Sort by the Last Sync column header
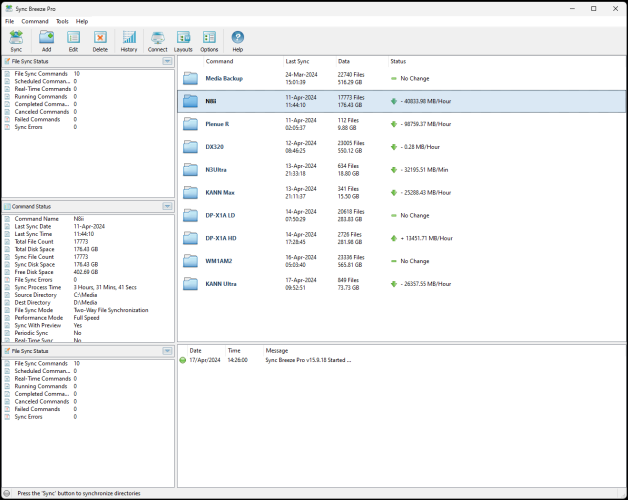The height and width of the screenshot is (500, 628). click(297, 61)
